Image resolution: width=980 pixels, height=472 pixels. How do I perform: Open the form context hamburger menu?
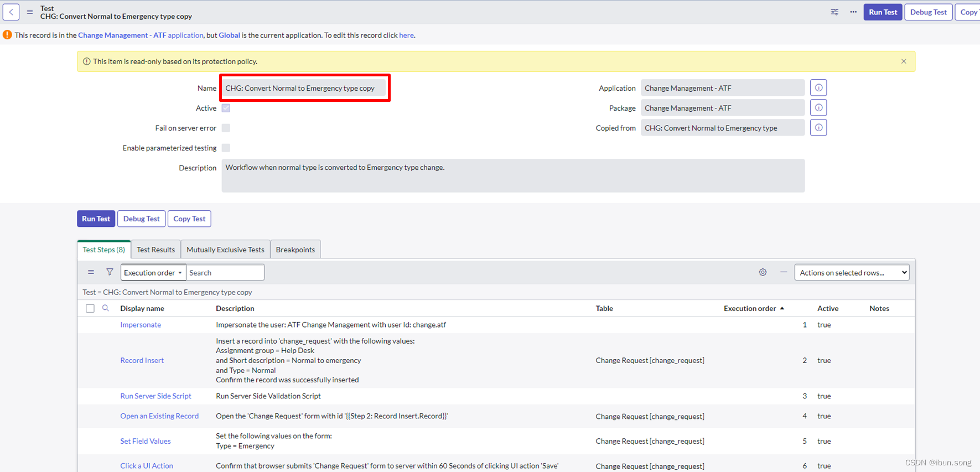pos(30,12)
